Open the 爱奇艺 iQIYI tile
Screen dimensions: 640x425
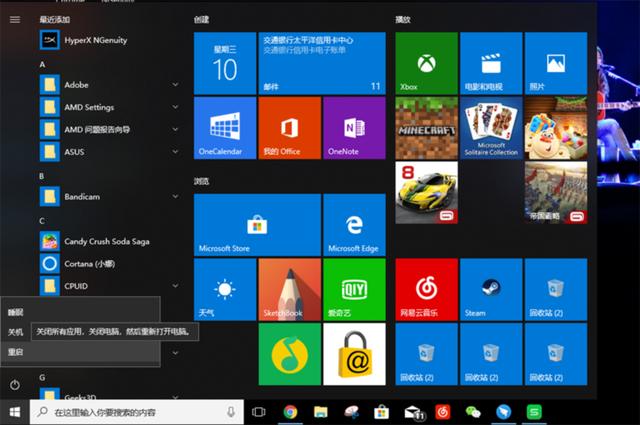pos(354,289)
